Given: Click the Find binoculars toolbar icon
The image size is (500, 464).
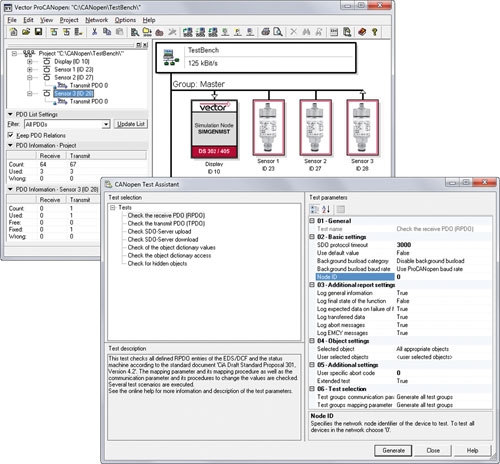Looking at the screenshot, I should click(306, 32).
